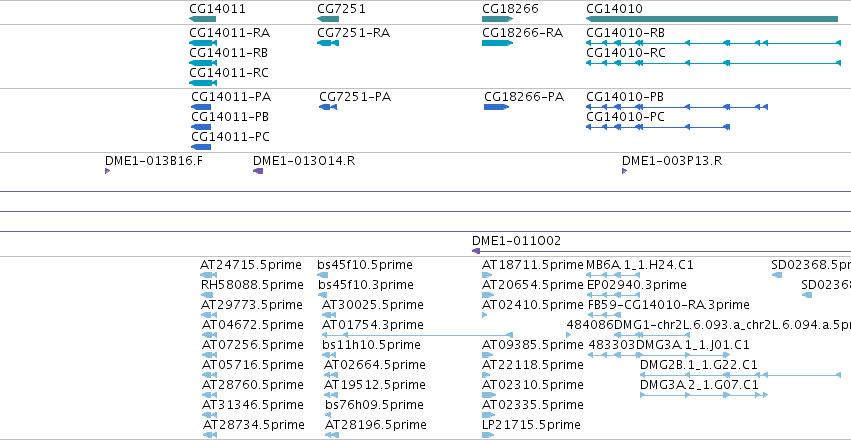Select EST AT28760.5prime

tap(209, 396)
